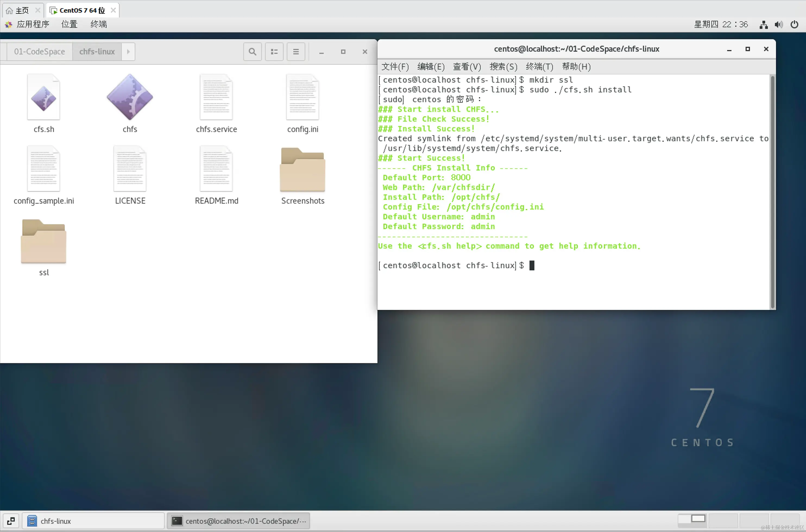This screenshot has width=806, height=532.
Task: Maximize the file manager window
Action: point(343,52)
